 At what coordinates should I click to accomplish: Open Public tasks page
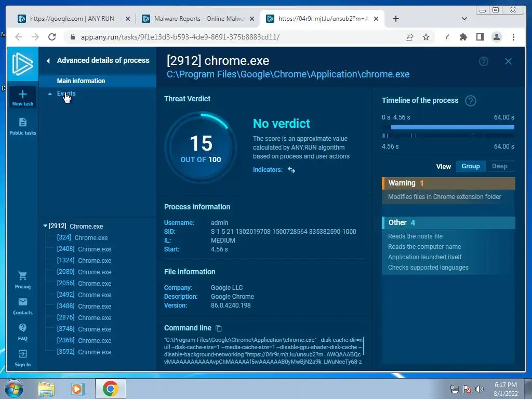[x=23, y=126]
